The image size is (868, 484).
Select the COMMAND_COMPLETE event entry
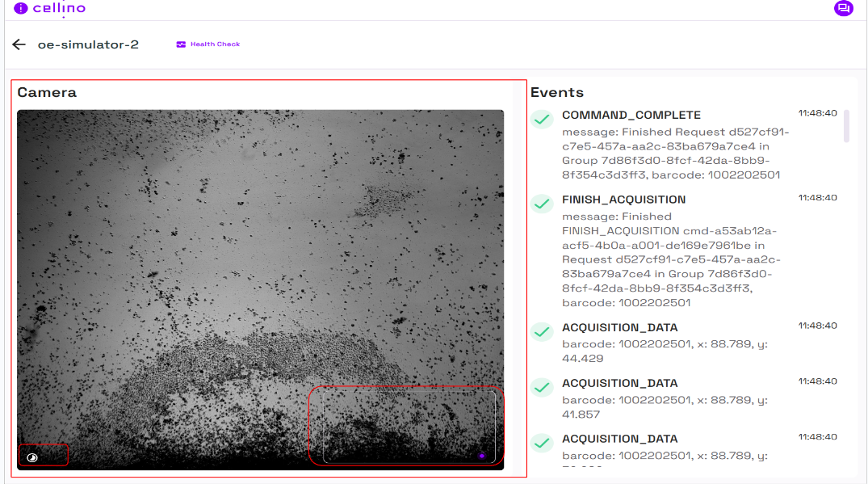[631, 115]
